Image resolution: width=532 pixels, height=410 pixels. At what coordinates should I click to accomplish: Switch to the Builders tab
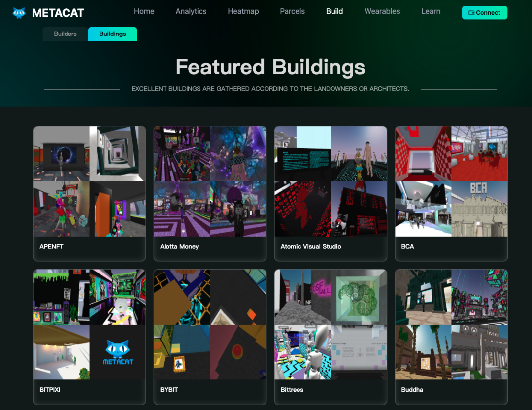[x=65, y=34]
